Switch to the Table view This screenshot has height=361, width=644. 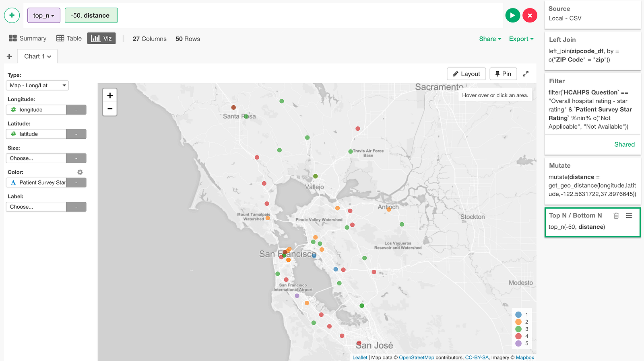pyautogui.click(x=69, y=39)
